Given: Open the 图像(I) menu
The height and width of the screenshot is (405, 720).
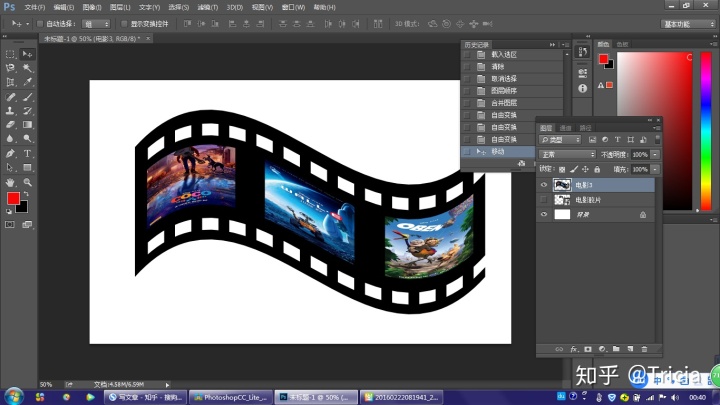Looking at the screenshot, I should tap(92, 7).
